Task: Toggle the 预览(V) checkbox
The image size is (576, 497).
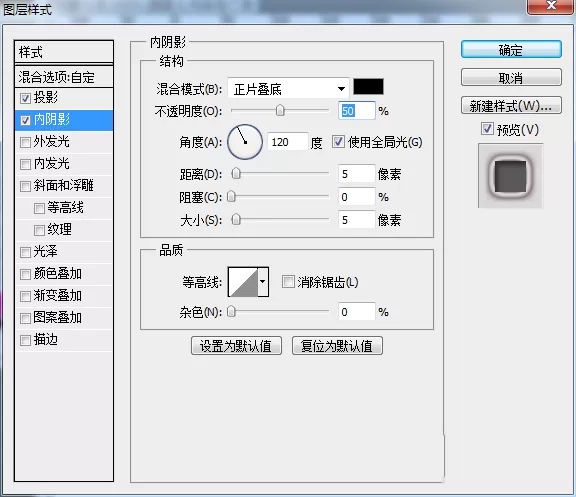Action: (487, 129)
